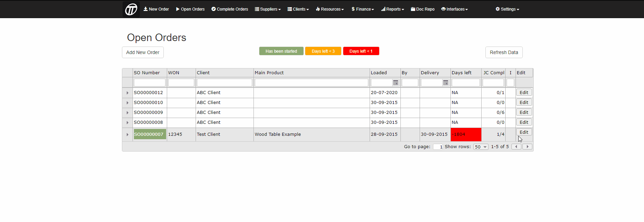The width and height of the screenshot is (644, 222).
Task: Click the orange Days left < 3 legend
Action: tap(323, 51)
